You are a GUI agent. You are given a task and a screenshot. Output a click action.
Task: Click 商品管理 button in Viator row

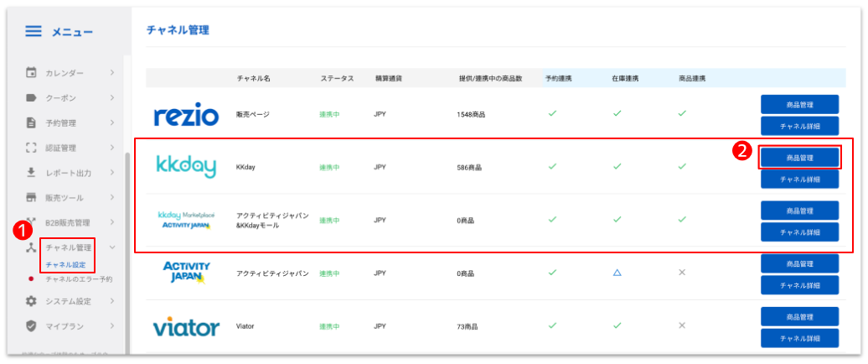(x=799, y=316)
